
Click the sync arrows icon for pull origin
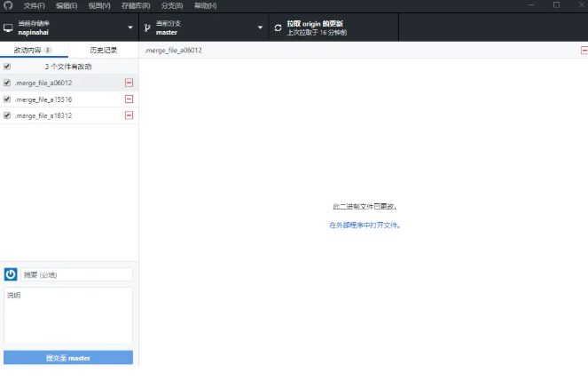click(x=278, y=28)
